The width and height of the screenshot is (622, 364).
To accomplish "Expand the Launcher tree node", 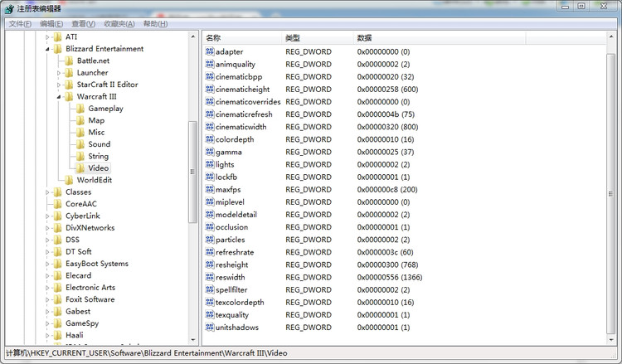I will 59,73.
